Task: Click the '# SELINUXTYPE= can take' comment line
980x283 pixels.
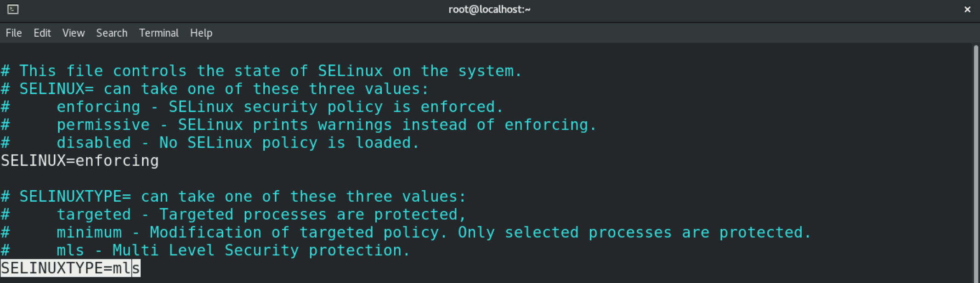Action: (233, 197)
